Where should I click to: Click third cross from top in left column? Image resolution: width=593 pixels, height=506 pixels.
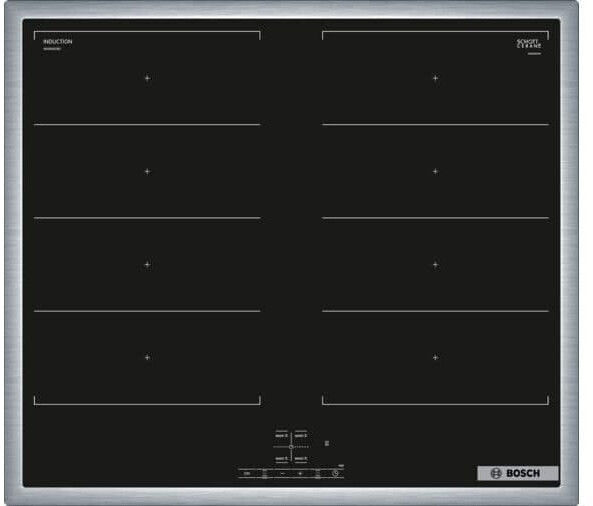pos(147,265)
